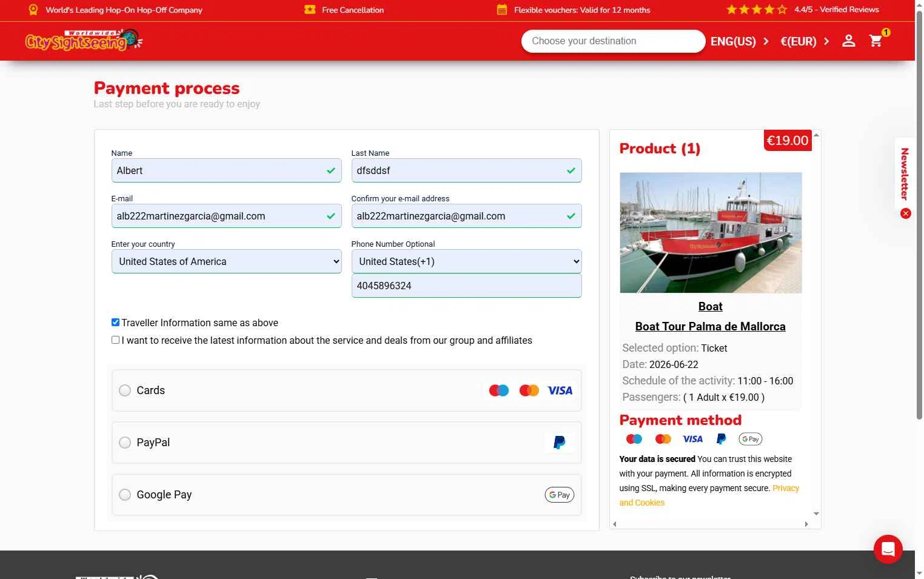
Task: Click the Maestro icon under Payment method
Action: point(634,439)
